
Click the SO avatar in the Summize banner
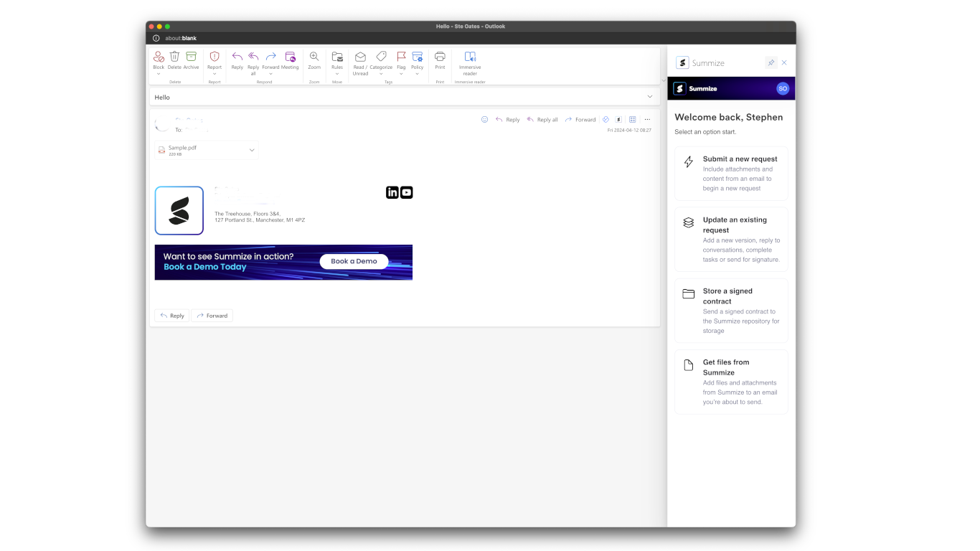[x=783, y=88]
